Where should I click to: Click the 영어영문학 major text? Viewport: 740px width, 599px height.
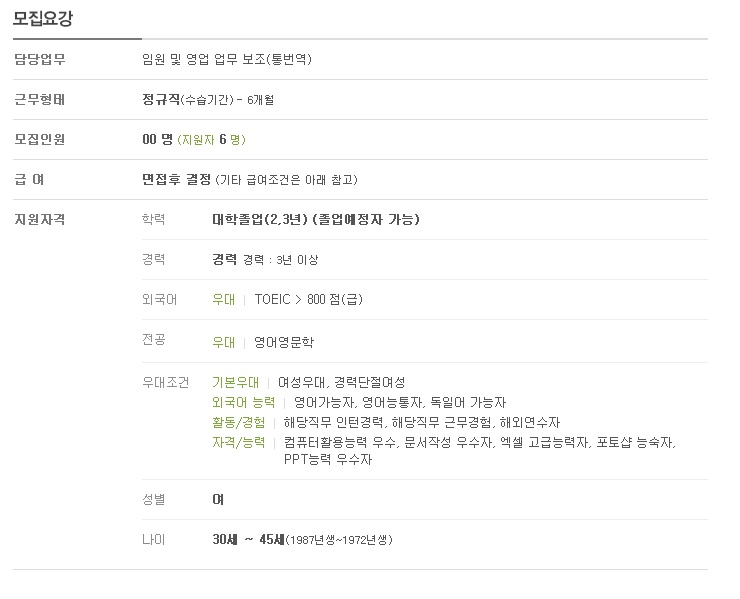tap(283, 342)
